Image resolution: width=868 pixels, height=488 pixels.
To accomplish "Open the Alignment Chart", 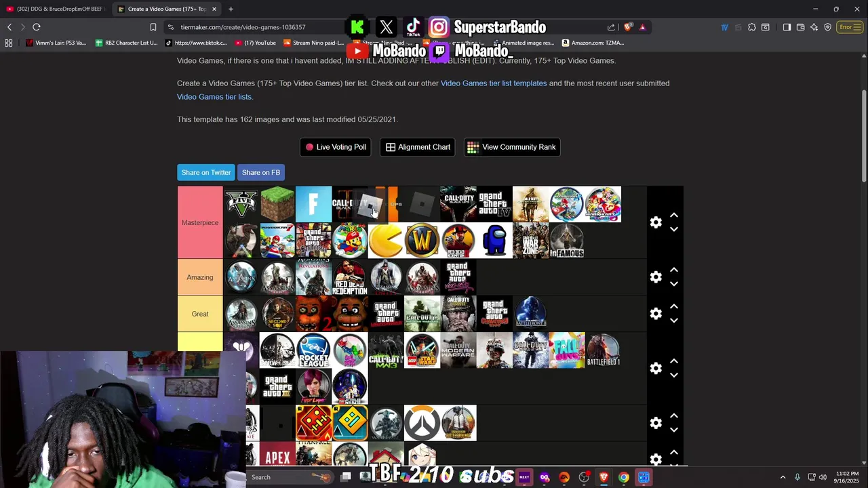I will (418, 147).
